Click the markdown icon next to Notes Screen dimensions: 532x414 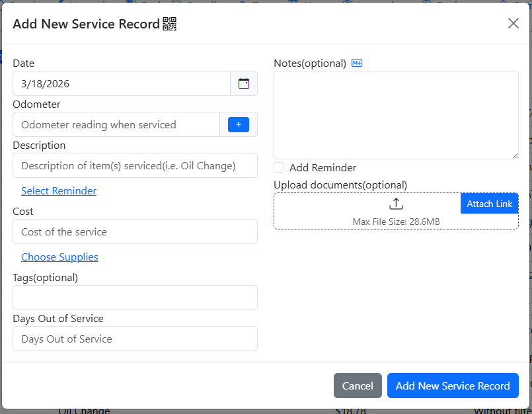pyautogui.click(x=357, y=63)
